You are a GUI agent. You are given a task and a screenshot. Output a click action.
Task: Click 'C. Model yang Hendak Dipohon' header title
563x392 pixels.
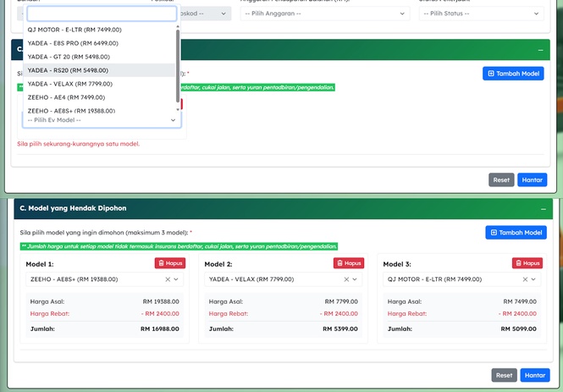pyautogui.click(x=73, y=208)
